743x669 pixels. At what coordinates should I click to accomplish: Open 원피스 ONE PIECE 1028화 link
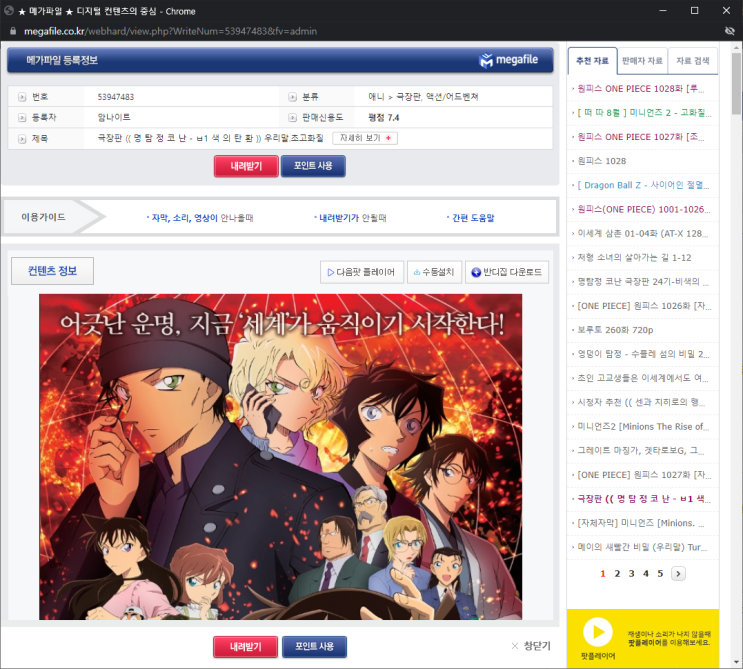[641, 89]
